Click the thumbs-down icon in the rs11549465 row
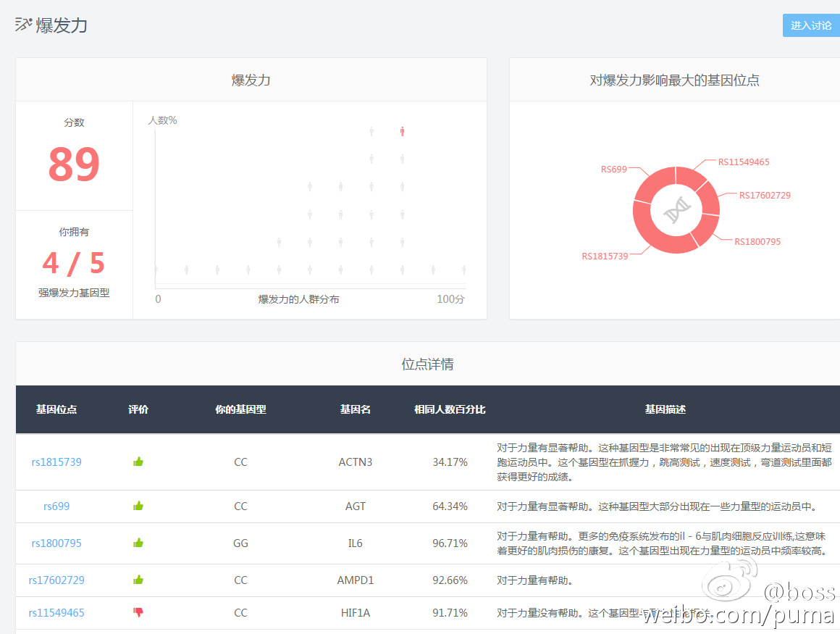This screenshot has width=840, height=634. coord(138,612)
